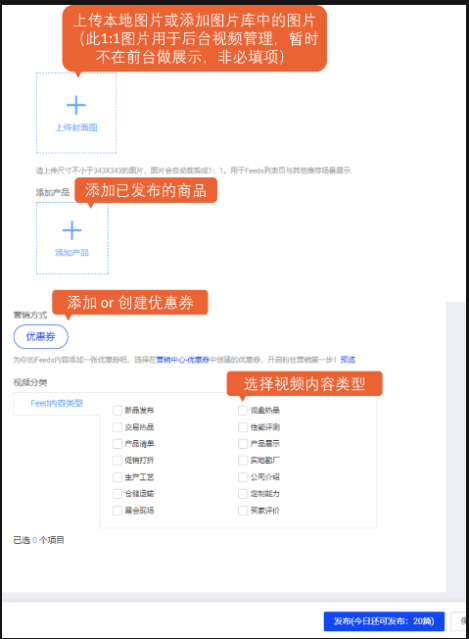
Task: Tick the 产品展示 checkbox
Action: [243, 444]
